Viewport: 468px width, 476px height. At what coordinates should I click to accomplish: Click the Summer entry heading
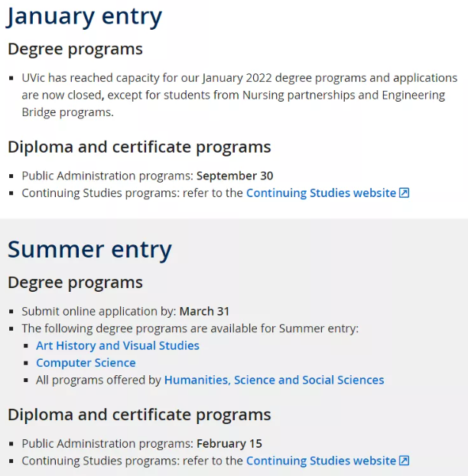click(89, 250)
